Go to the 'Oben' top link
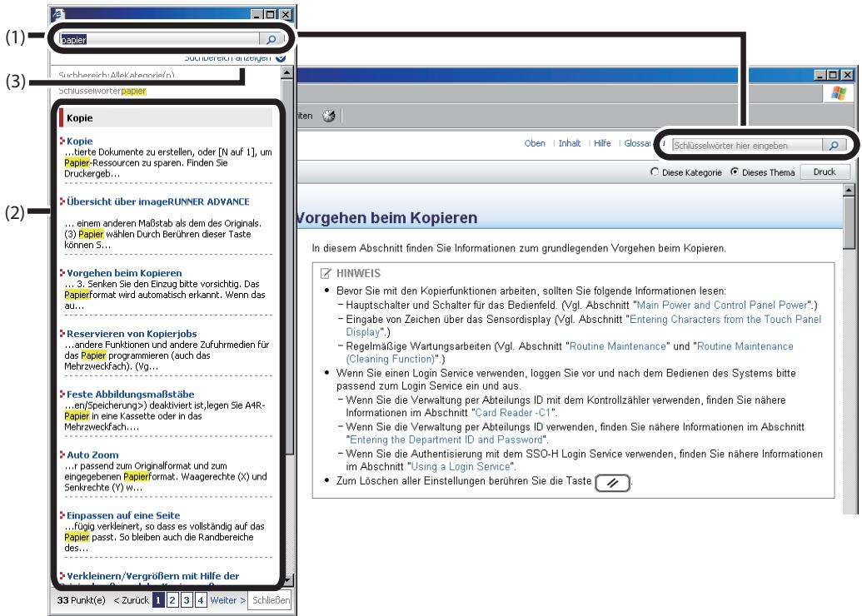Screen dimensions: 862x616 point(533,144)
